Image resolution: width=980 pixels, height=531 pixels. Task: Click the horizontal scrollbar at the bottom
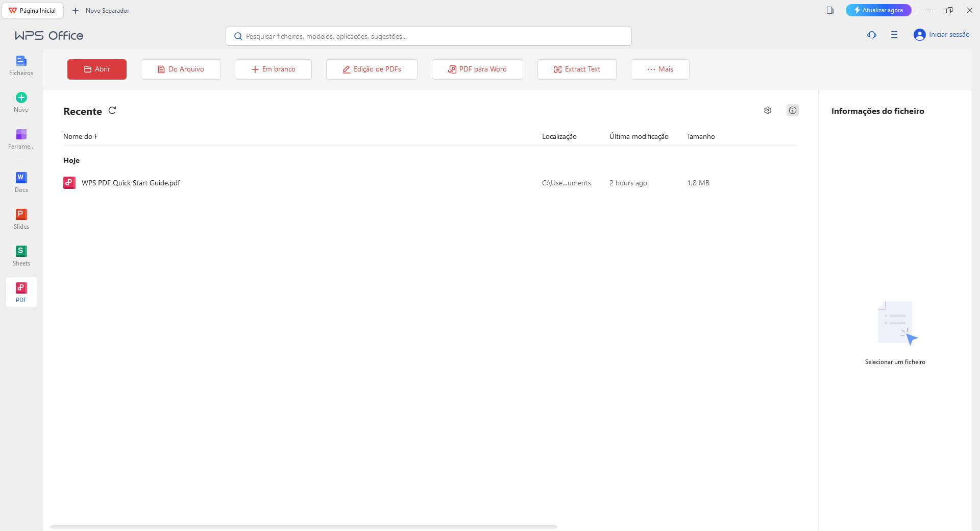tap(304, 526)
